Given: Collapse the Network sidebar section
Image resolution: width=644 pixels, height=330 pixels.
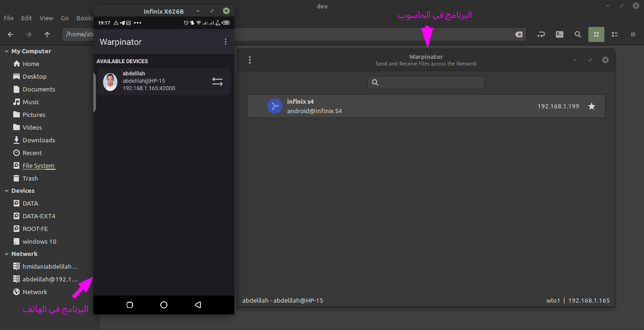Looking at the screenshot, I should (x=7, y=254).
